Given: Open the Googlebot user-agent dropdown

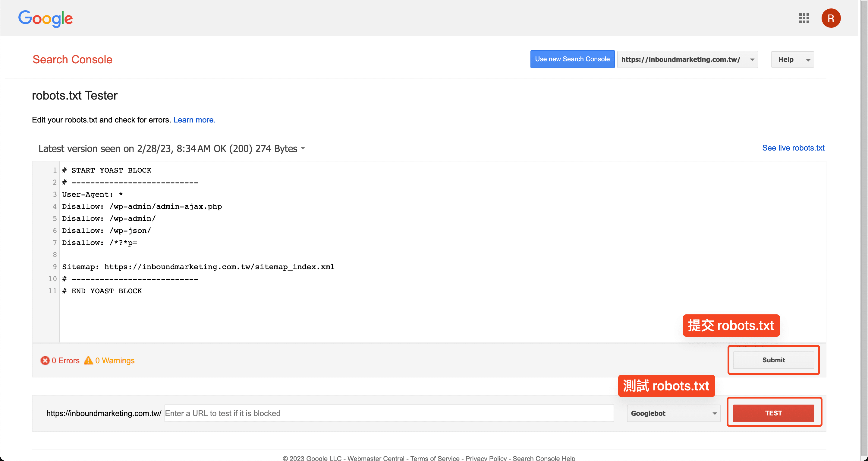Looking at the screenshot, I should [673, 413].
